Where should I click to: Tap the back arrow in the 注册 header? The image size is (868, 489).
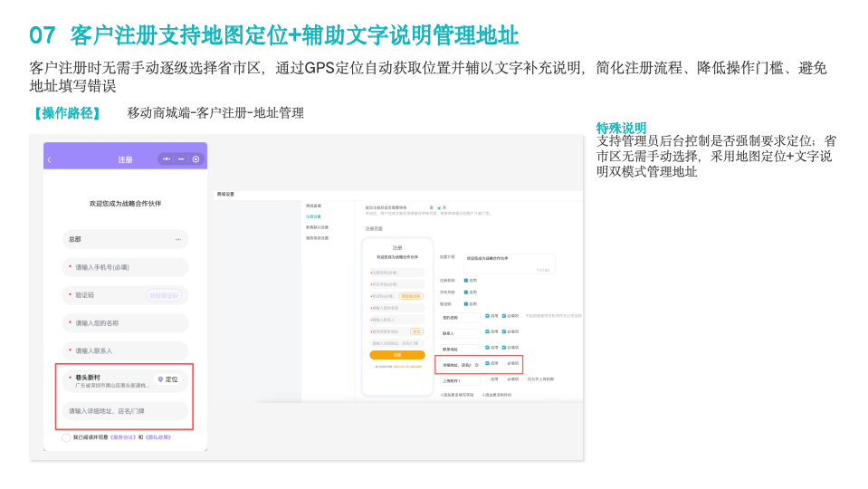[x=49, y=159]
